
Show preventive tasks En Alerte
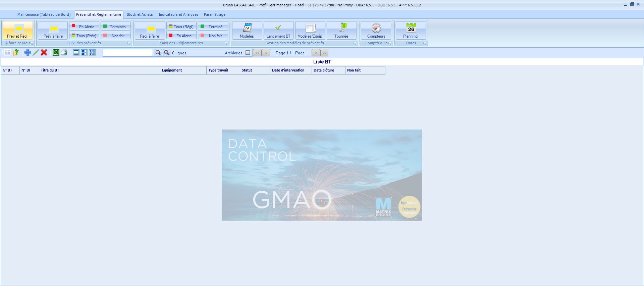[84, 26]
